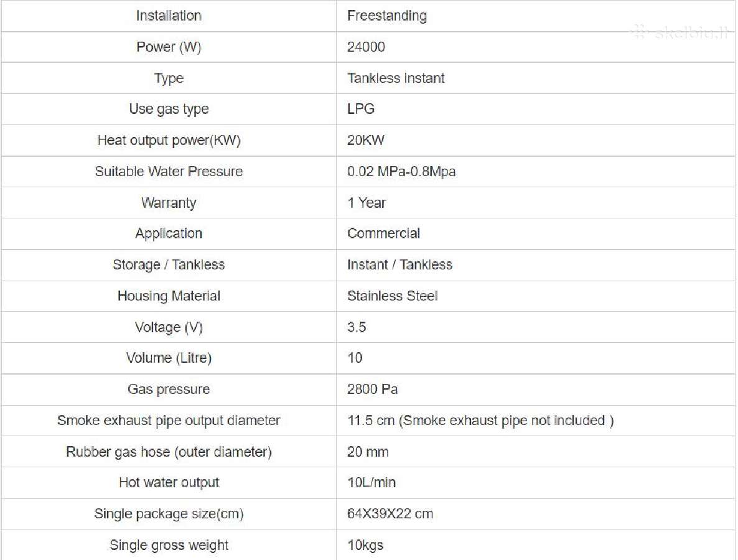The width and height of the screenshot is (738, 560).
Task: Click the Warranty 1 Year value
Action: point(366,202)
